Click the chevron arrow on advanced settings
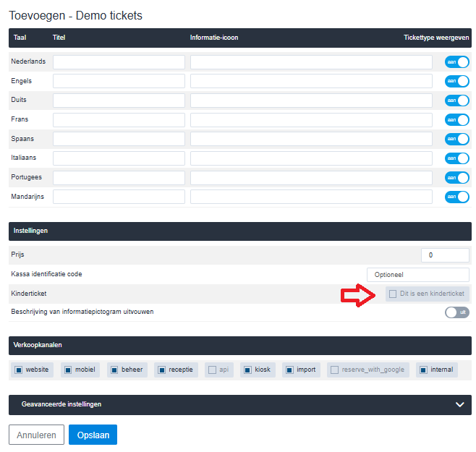 (x=459, y=405)
